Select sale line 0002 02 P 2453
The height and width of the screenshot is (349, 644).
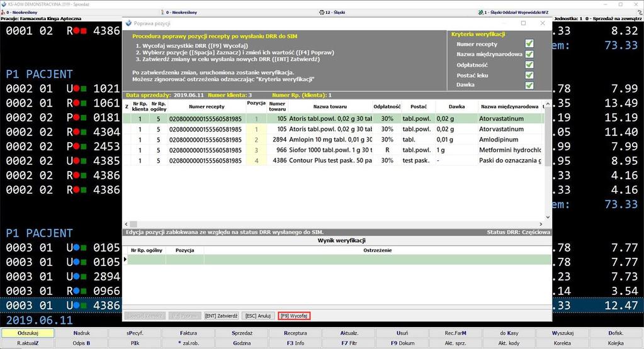(x=63, y=147)
